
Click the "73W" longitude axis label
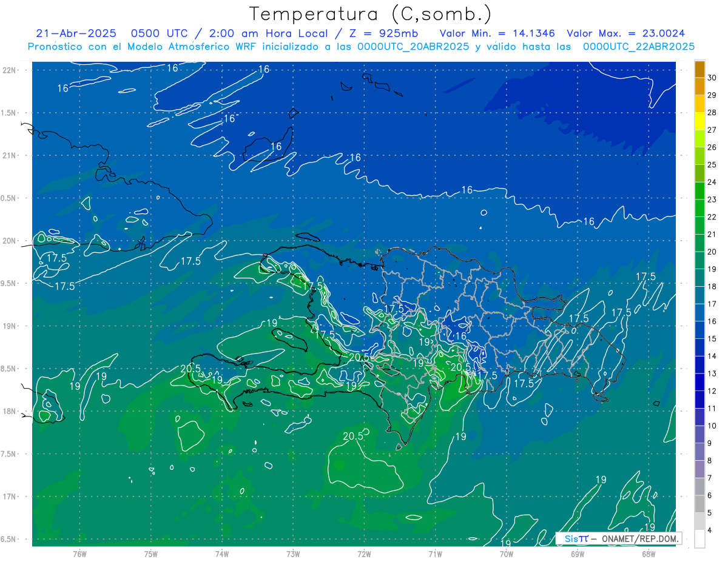293,554
